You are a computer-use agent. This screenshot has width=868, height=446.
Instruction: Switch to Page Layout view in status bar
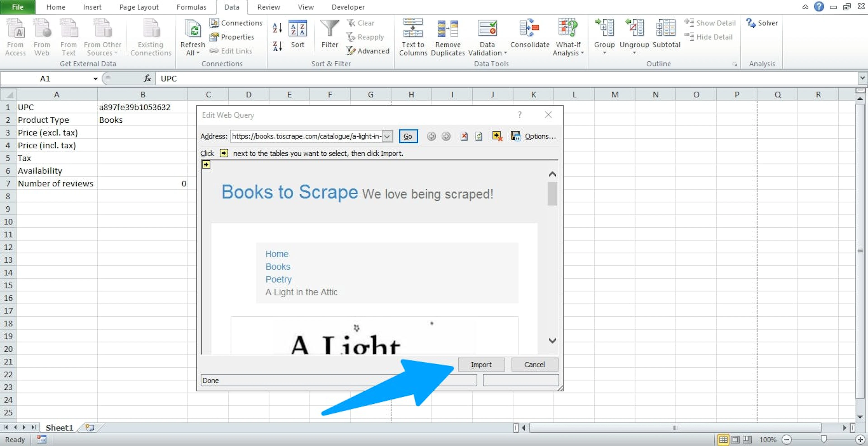click(735, 440)
